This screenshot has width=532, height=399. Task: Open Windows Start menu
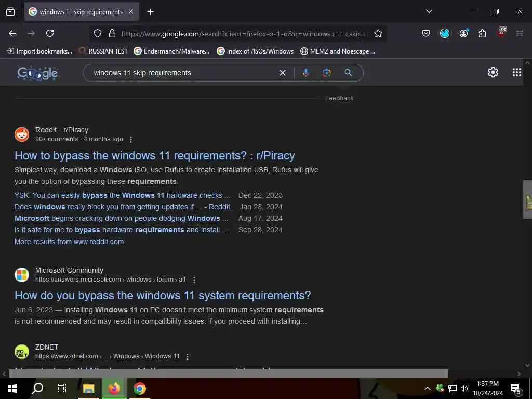tap(12, 389)
